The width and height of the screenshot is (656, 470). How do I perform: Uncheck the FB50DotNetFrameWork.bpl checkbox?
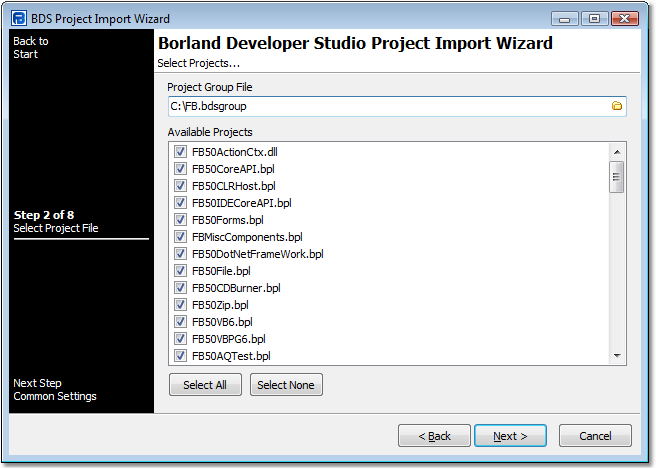tap(180, 254)
